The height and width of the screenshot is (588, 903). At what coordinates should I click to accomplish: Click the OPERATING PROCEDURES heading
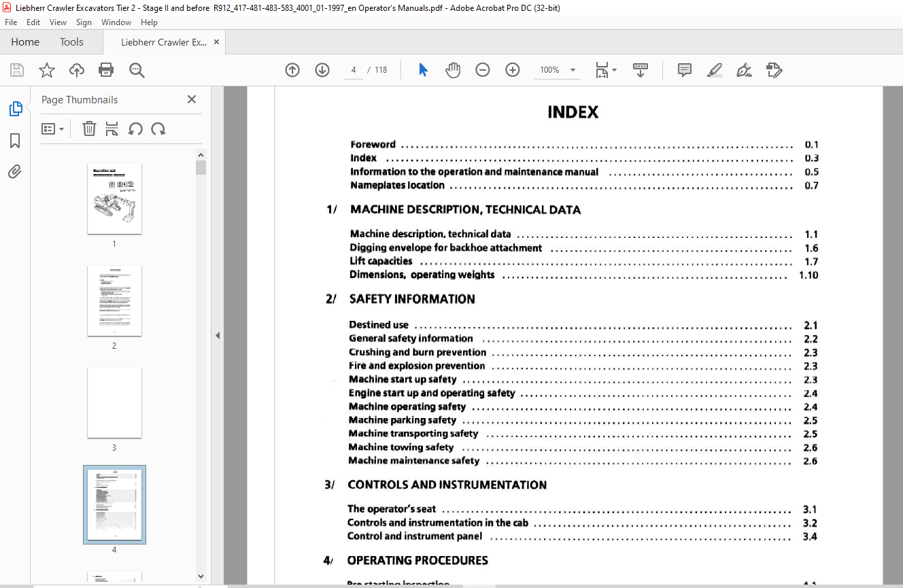pos(418,560)
